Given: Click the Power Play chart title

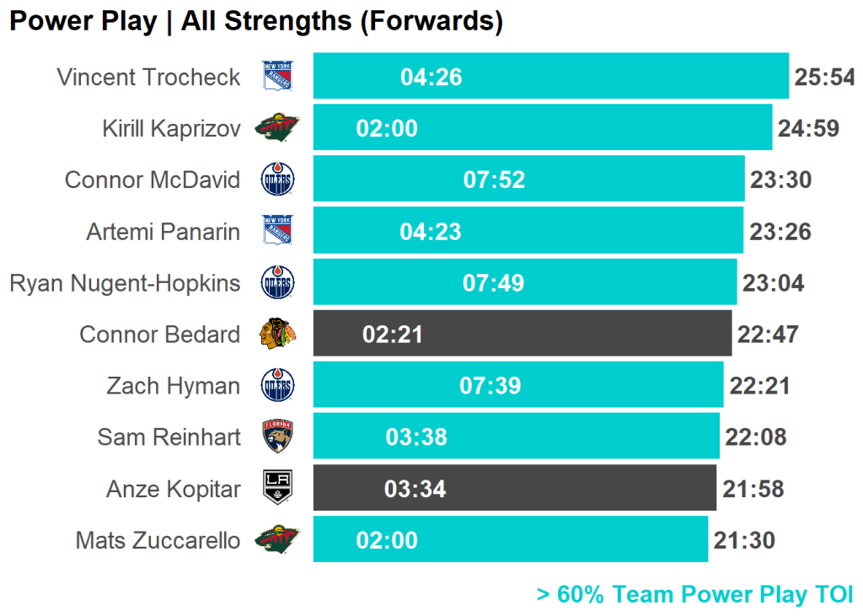Looking at the screenshot, I should coord(256,22).
